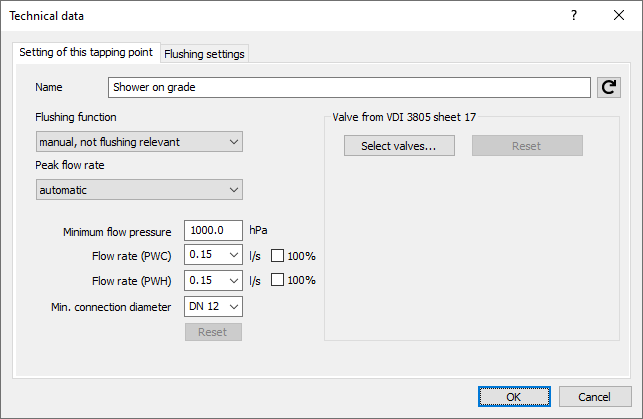Viewport: 643px width, 419px height.
Task: Click Reset in the Valve from VDI 3805 group
Action: pyautogui.click(x=527, y=146)
